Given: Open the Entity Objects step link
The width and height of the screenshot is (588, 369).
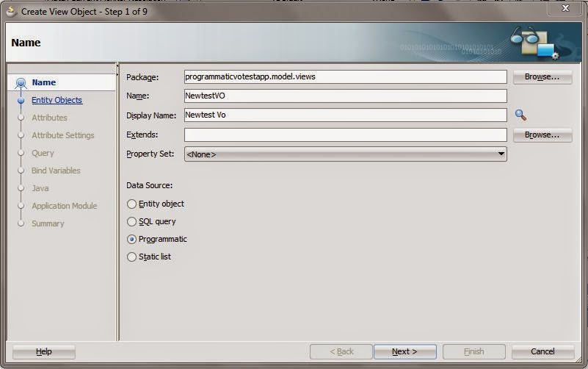Looking at the screenshot, I should click(57, 100).
